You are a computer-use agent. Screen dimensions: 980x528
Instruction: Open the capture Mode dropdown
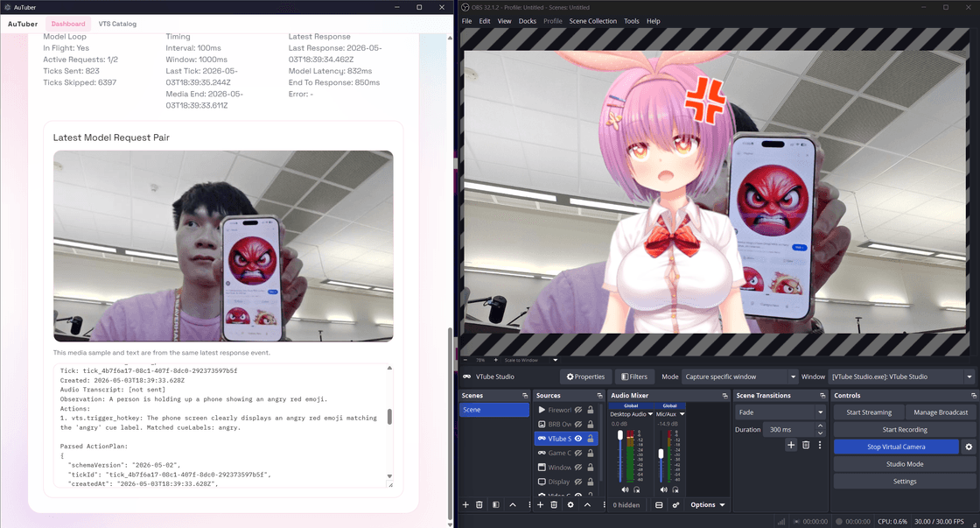point(740,377)
